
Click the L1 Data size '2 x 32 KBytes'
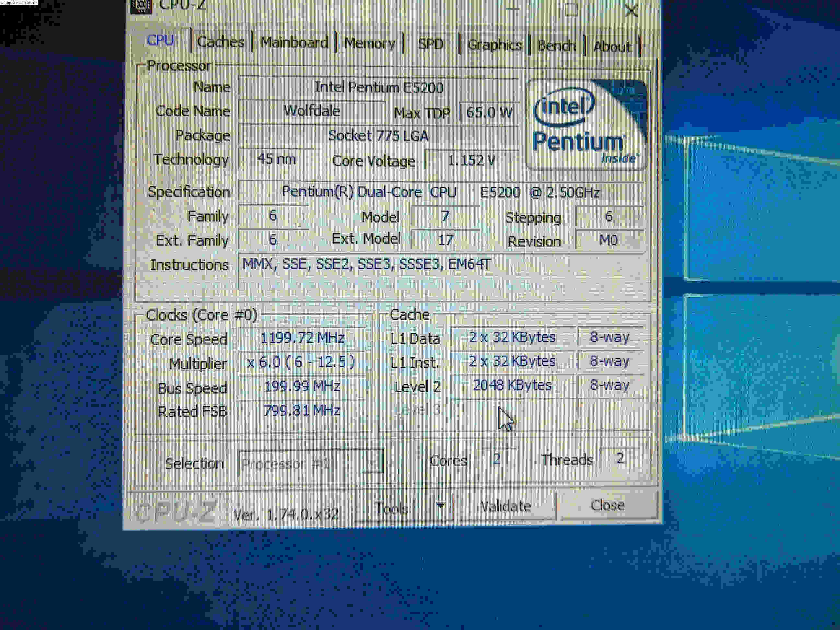coord(513,337)
